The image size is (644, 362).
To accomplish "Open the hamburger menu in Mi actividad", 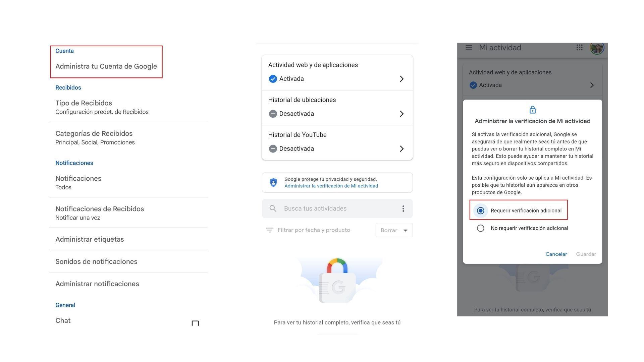I will click(469, 48).
